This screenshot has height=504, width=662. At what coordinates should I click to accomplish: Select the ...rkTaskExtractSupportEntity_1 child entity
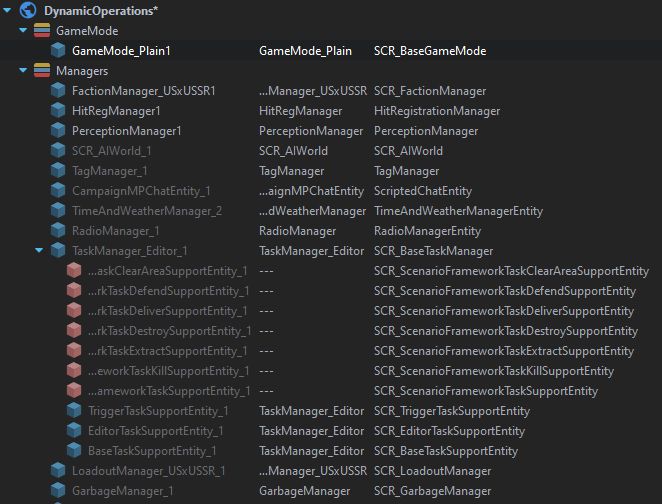pyautogui.click(x=168, y=351)
